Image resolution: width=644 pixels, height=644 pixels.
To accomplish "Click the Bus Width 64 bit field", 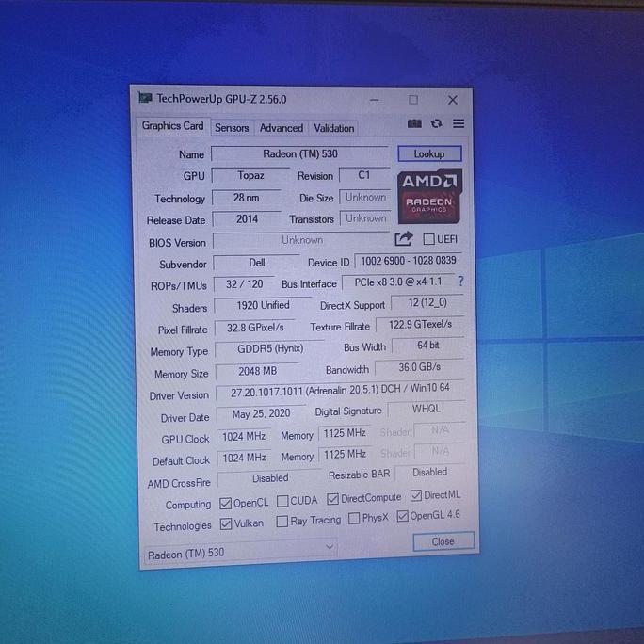I will [428, 346].
